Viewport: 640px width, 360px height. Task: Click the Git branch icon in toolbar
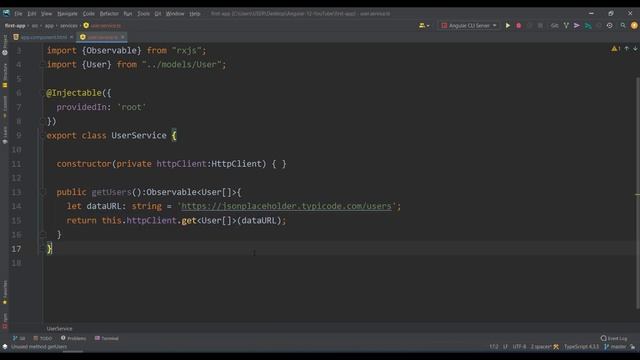pos(566,25)
